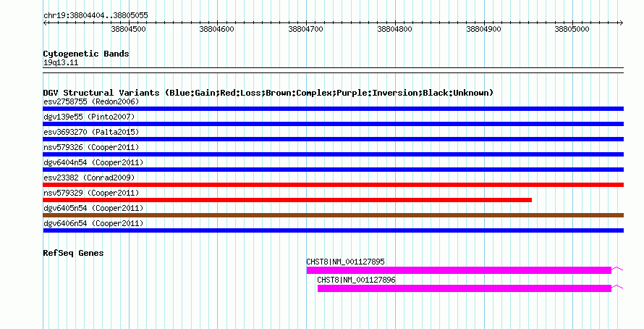Click the DGV Structural Variants track title

pyautogui.click(x=268, y=93)
